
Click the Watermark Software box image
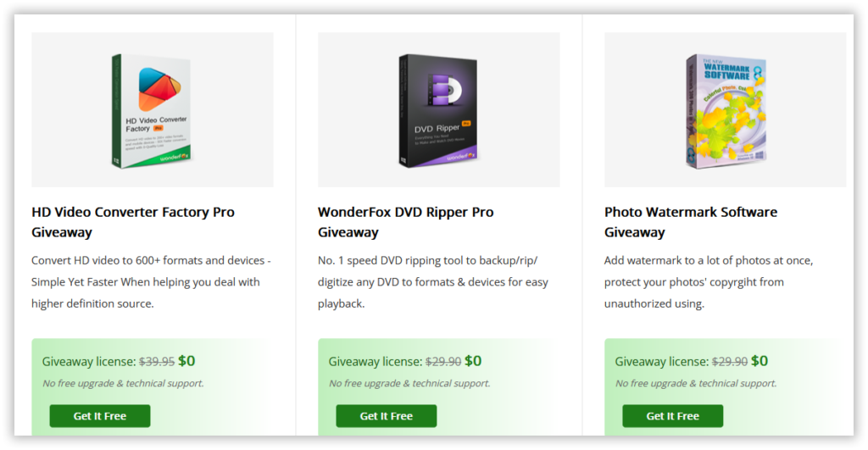tap(726, 111)
